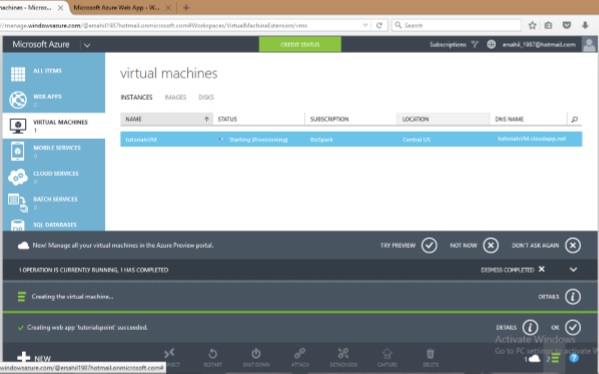Click the Capture icon

coord(387,353)
